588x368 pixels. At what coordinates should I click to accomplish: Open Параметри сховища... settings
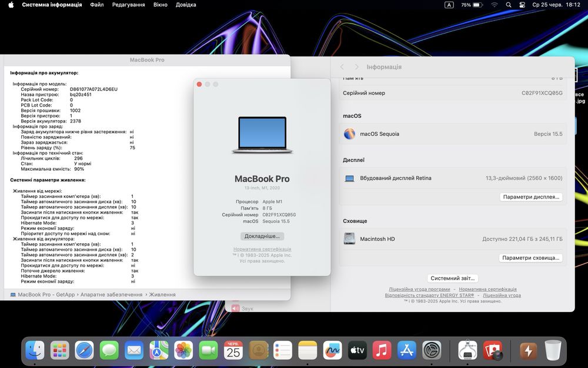click(x=530, y=258)
